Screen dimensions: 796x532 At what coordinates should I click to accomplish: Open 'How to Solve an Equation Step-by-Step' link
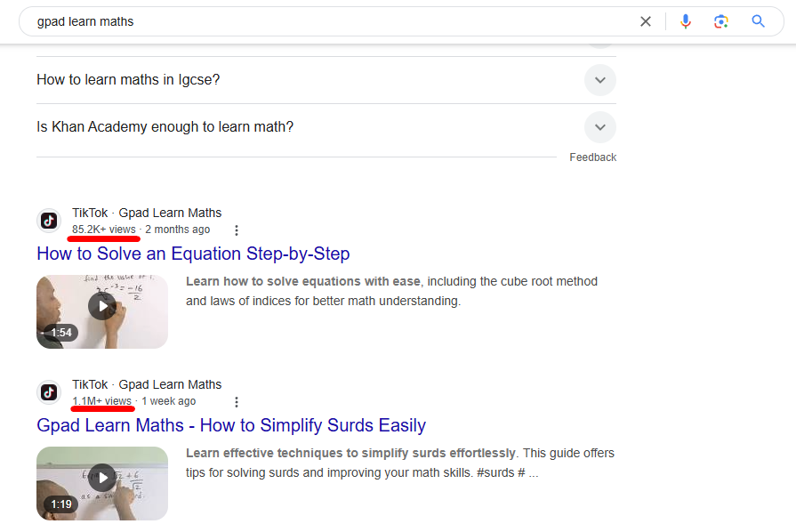pyautogui.click(x=193, y=254)
